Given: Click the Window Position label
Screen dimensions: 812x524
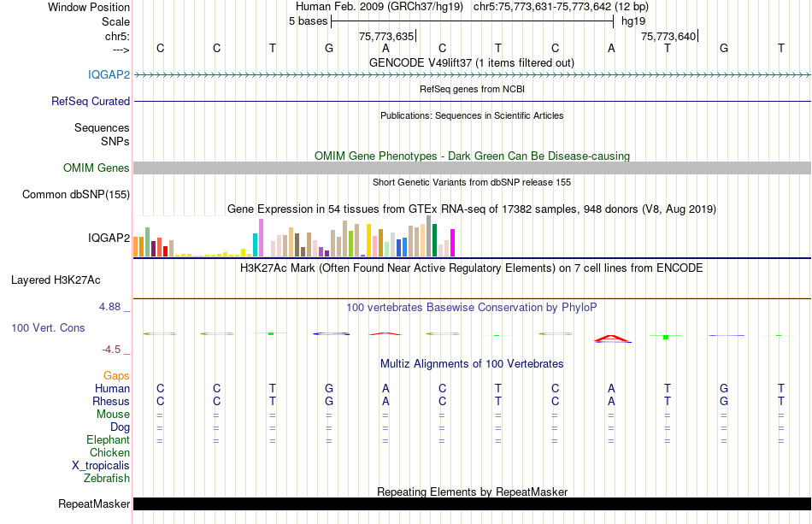Looking at the screenshot, I should click(x=89, y=7).
